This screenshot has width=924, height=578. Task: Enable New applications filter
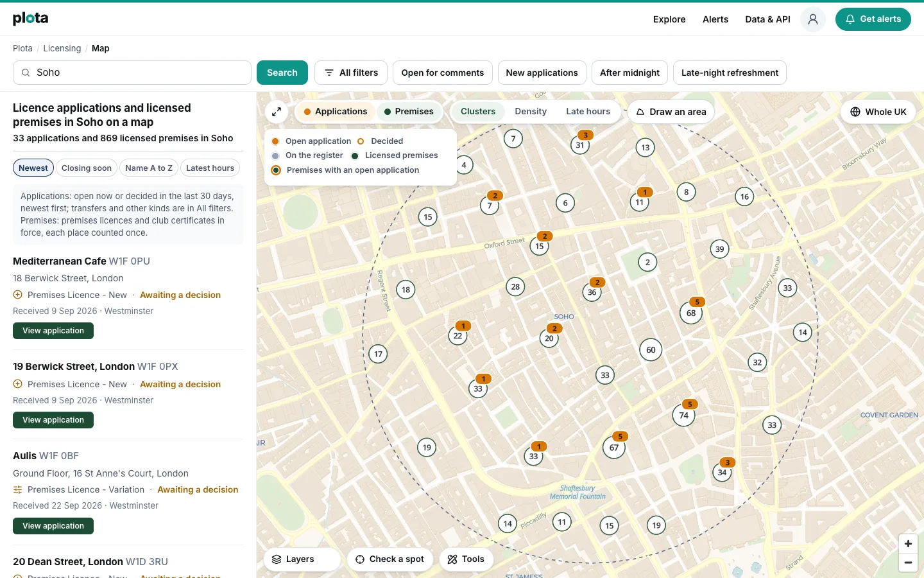click(542, 73)
